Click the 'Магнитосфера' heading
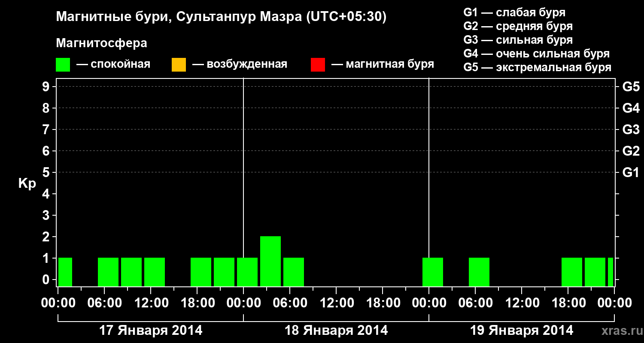Image resolution: width=644 pixels, height=343 pixels. (101, 43)
